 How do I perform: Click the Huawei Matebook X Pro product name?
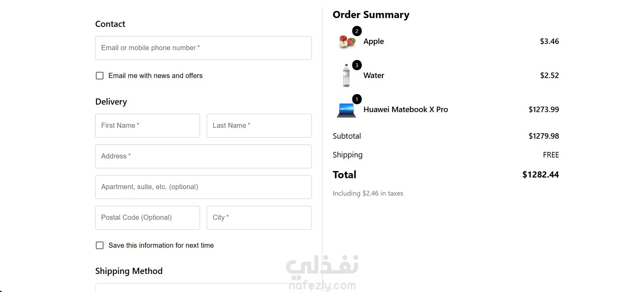tap(405, 109)
